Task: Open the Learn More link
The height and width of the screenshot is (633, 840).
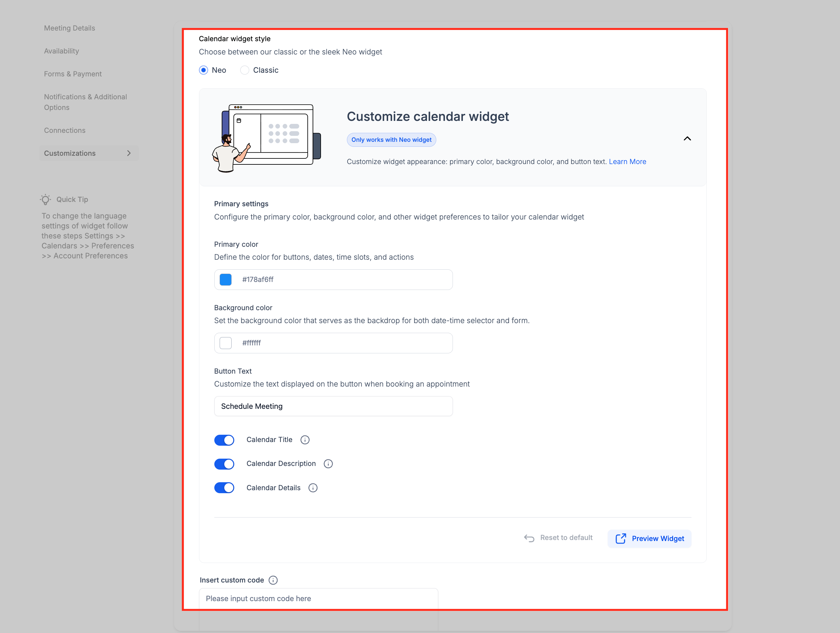Action: tap(627, 162)
